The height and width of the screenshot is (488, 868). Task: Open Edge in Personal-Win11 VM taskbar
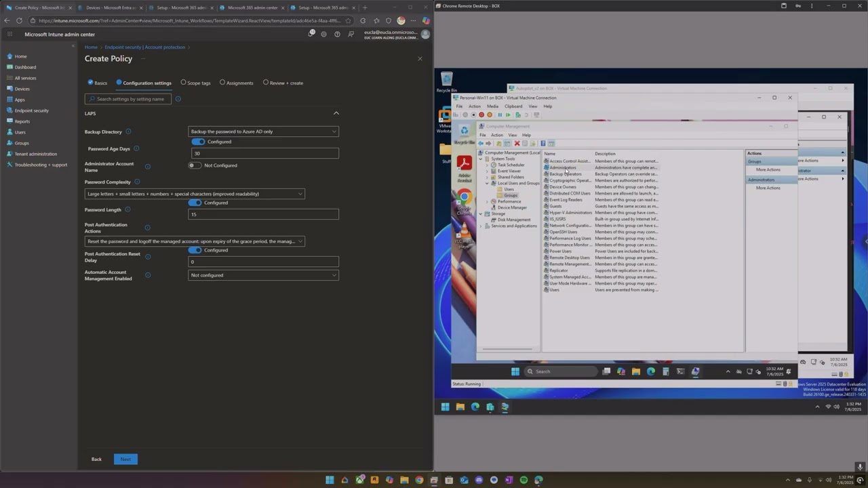pyautogui.click(x=651, y=371)
